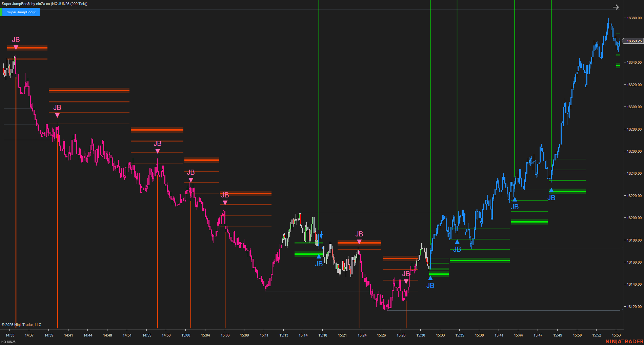This screenshot has width=644, height=345.
Task: Select the Super JumpBoo$t indicator label
Action: (21, 12)
